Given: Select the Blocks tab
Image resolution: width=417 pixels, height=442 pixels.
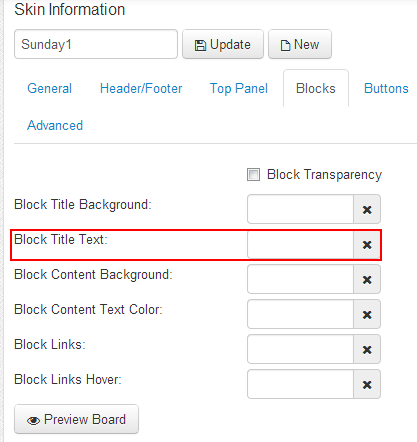Looking at the screenshot, I should 316,88.
